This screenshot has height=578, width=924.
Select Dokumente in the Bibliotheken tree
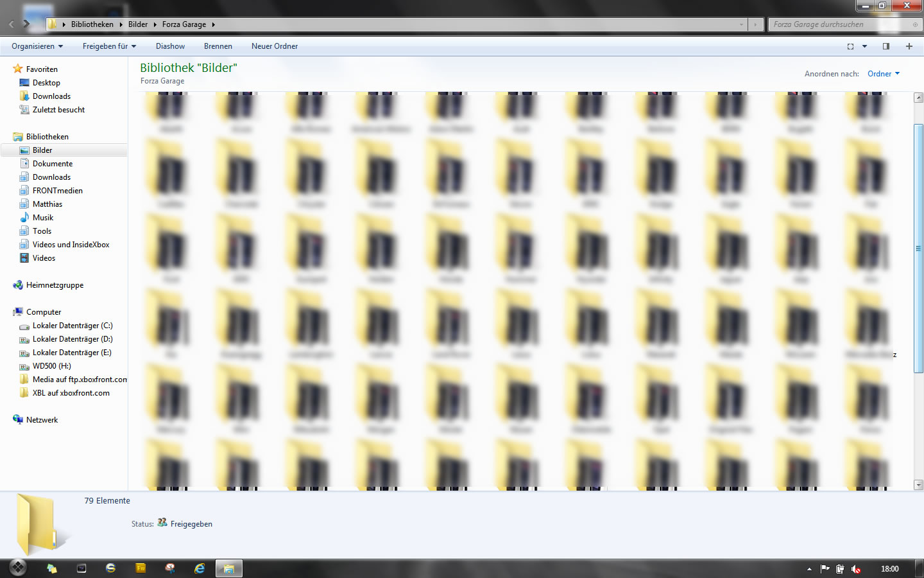(x=53, y=164)
